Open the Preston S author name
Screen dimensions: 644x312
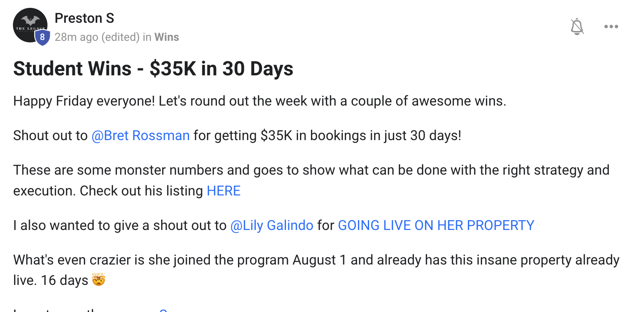pyautogui.click(x=84, y=18)
